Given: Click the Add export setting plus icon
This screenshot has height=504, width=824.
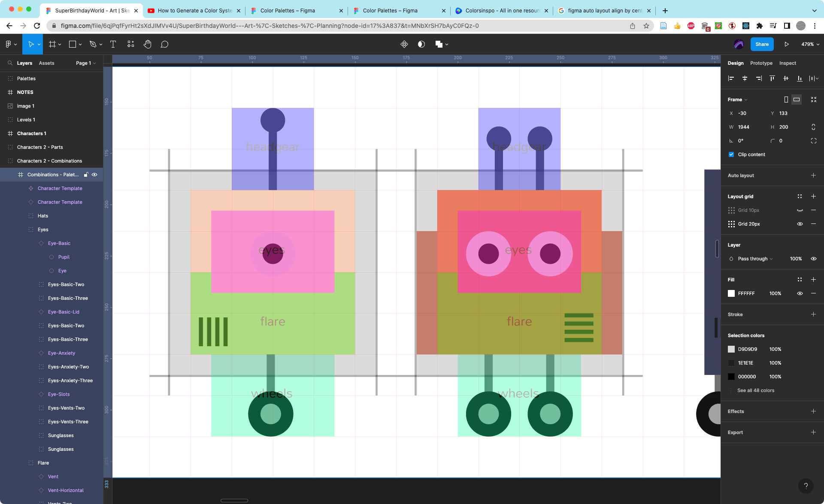Looking at the screenshot, I should click(813, 432).
